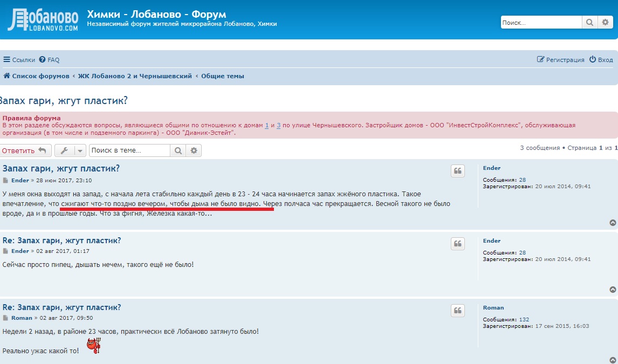618x364 pixels.
Task: Focus the header Поиск search field
Action: [x=541, y=23]
